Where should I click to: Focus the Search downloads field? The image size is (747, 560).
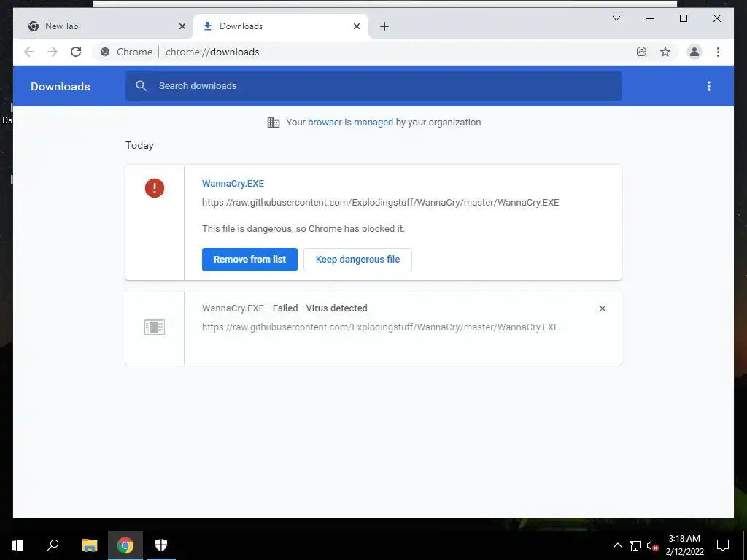(x=373, y=86)
